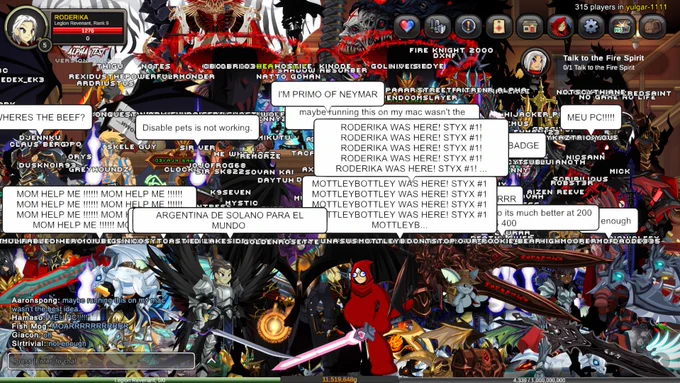
Task: Click the gold amount 11,519,648g
Action: tap(340, 380)
